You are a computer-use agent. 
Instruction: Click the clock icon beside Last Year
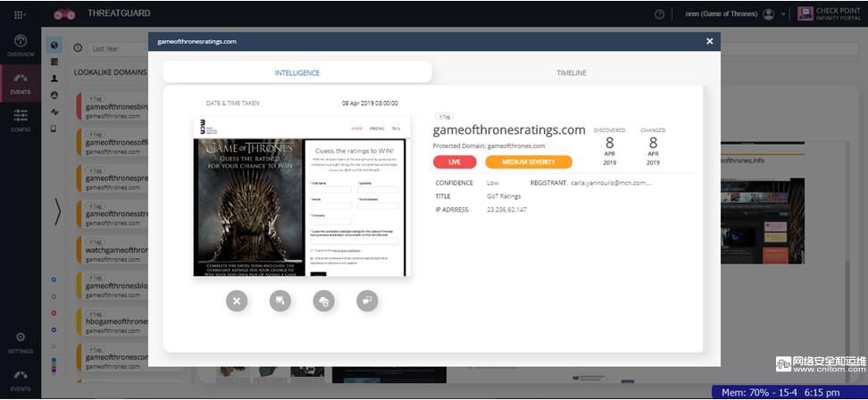coord(78,48)
